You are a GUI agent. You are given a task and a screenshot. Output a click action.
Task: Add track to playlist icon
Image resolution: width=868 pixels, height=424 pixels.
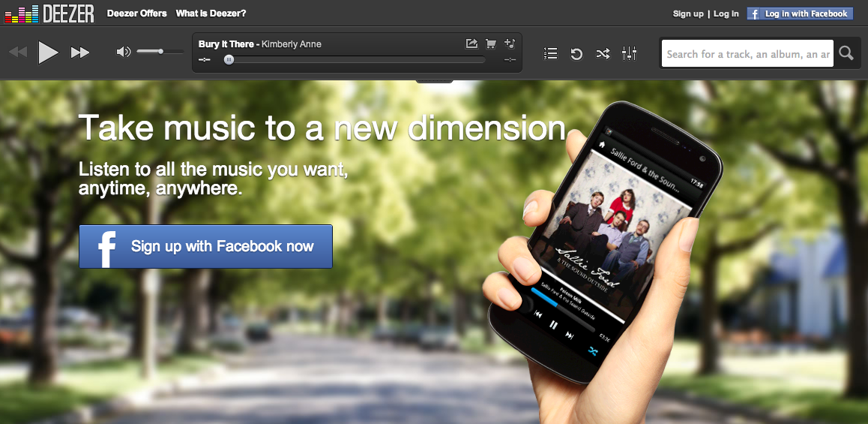pos(510,44)
